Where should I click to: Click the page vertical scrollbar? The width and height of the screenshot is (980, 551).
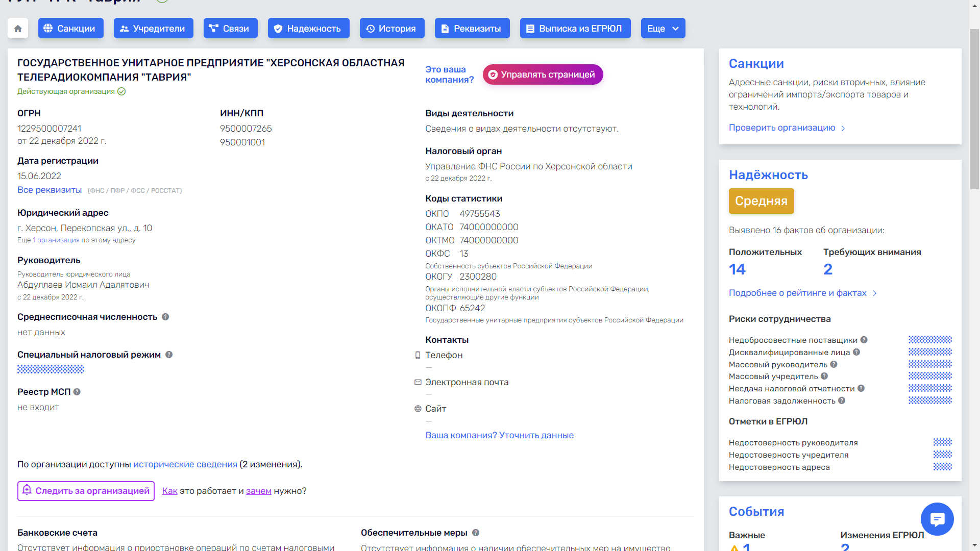coord(974,110)
